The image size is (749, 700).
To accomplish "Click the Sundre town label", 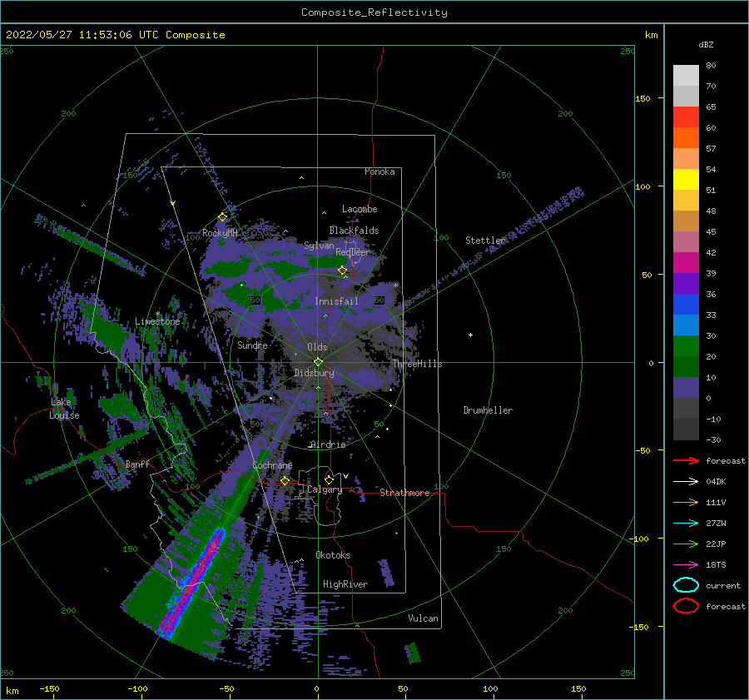I will click(252, 345).
